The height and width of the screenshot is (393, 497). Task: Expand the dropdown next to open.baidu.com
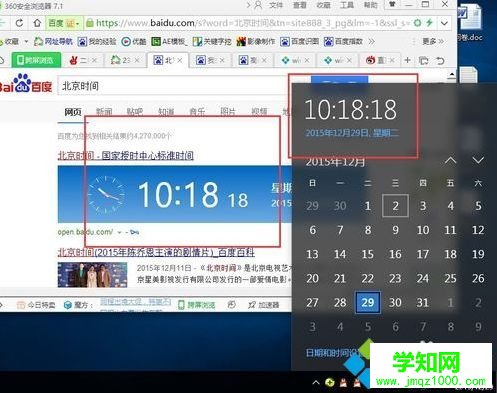click(119, 232)
